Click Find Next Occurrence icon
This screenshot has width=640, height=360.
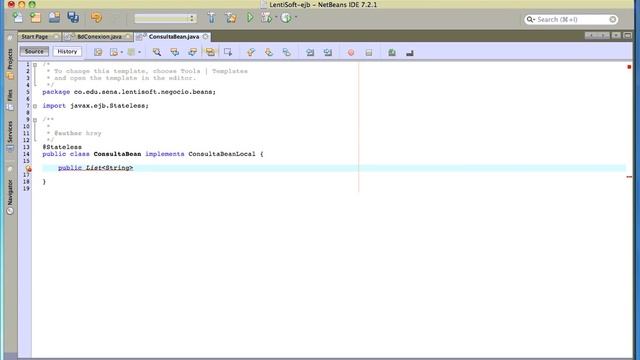click(x=192, y=52)
